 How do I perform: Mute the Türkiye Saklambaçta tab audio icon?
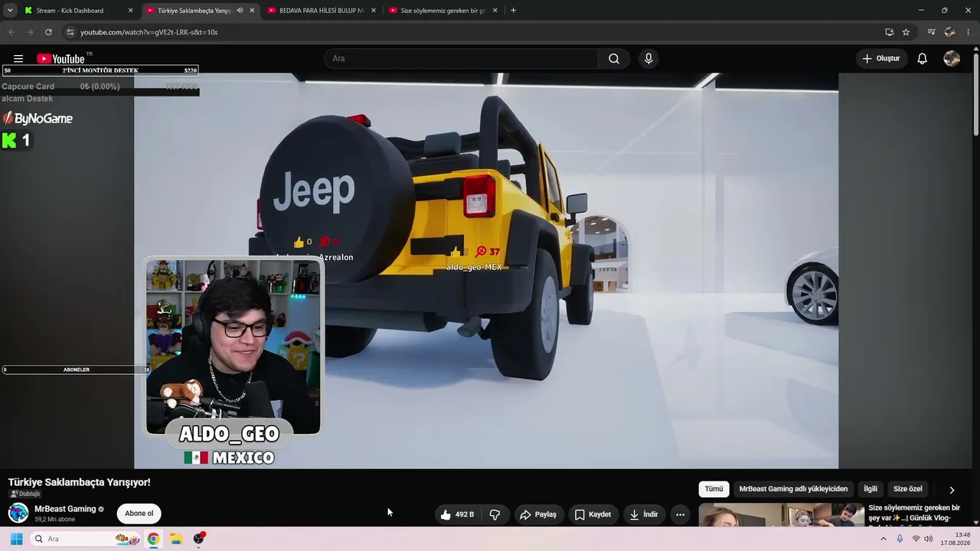pos(240,11)
